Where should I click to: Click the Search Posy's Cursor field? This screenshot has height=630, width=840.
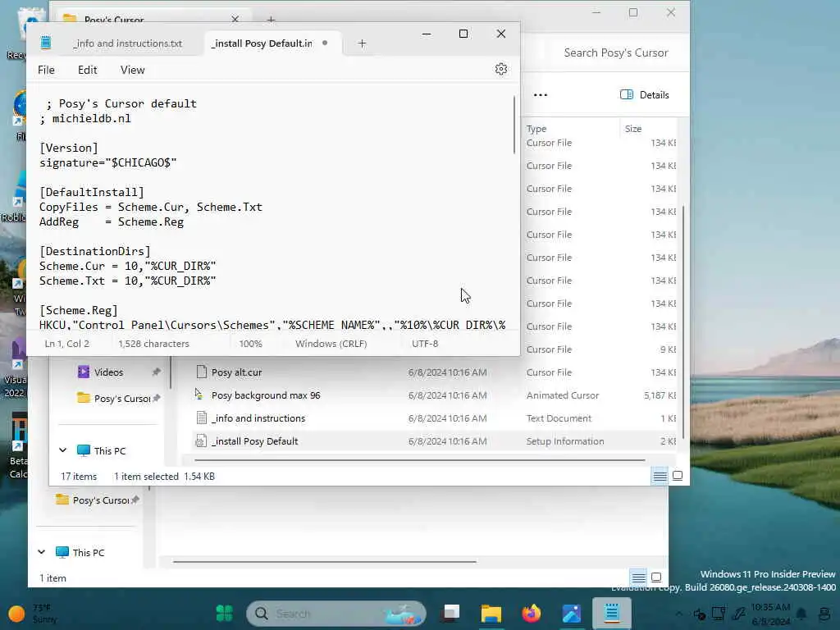615,52
